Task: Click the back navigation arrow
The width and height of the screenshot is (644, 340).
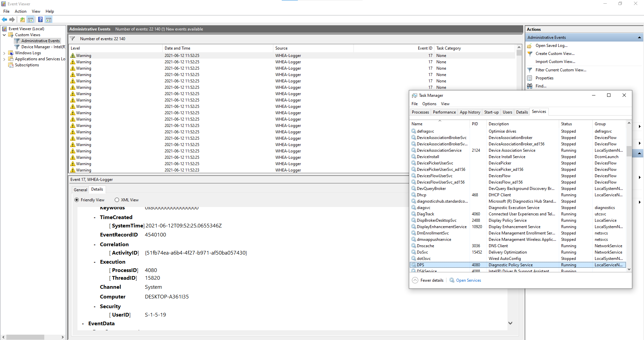Action: click(4, 19)
